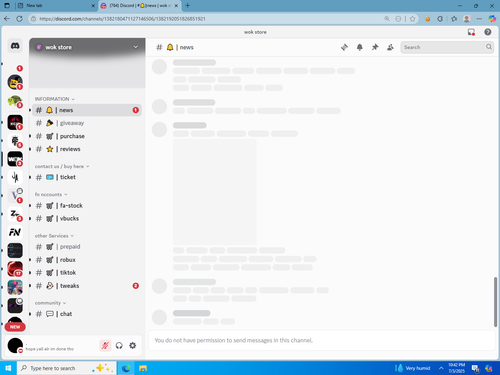The width and height of the screenshot is (500, 375).
Task: Open the inbox icon at top right
Action: click(471, 32)
